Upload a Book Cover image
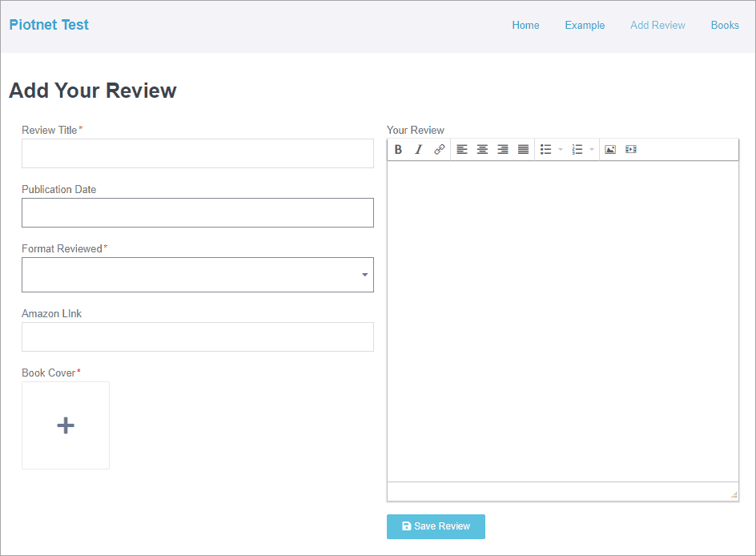The height and width of the screenshot is (556, 756). click(x=66, y=425)
